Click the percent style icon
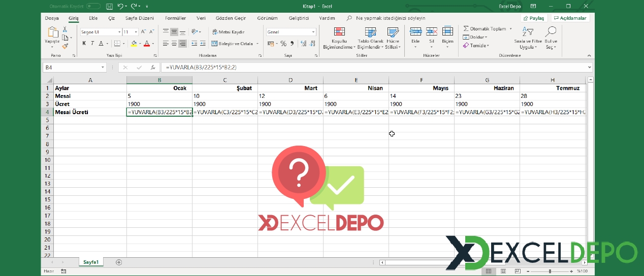The height and width of the screenshot is (276, 644). point(283,44)
